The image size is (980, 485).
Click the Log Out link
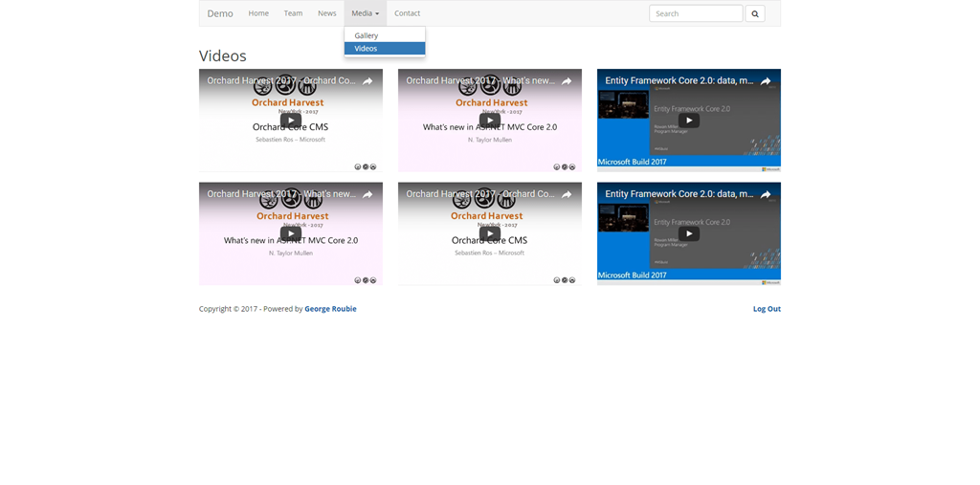(x=767, y=309)
